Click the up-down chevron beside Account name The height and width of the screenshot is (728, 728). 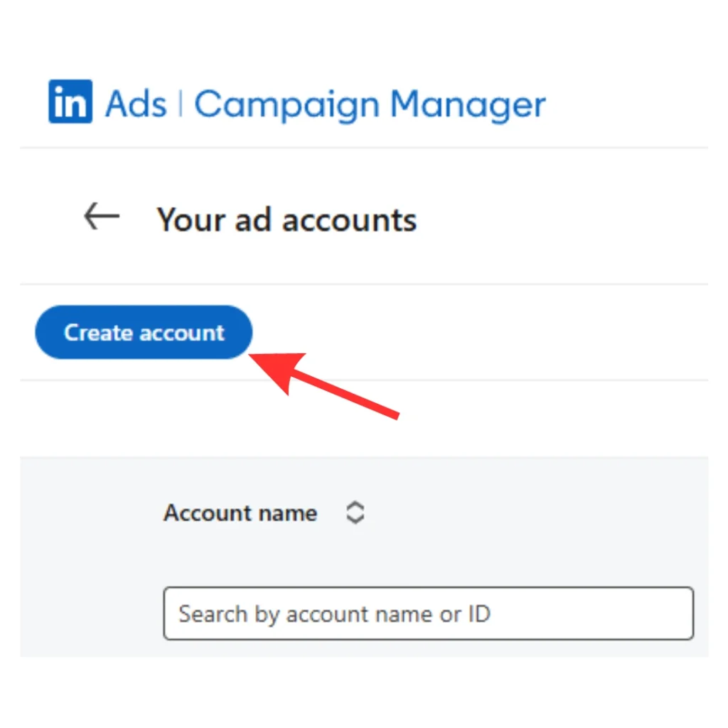click(355, 513)
